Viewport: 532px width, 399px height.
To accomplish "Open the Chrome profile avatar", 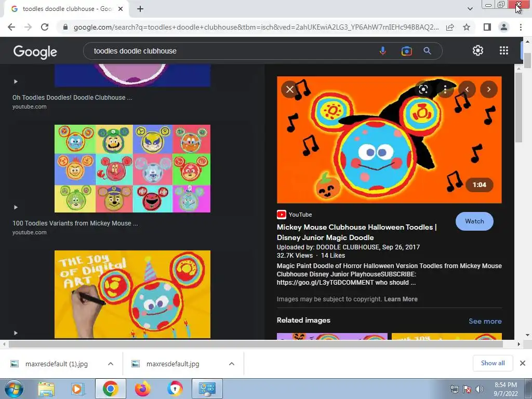I will coord(504,27).
